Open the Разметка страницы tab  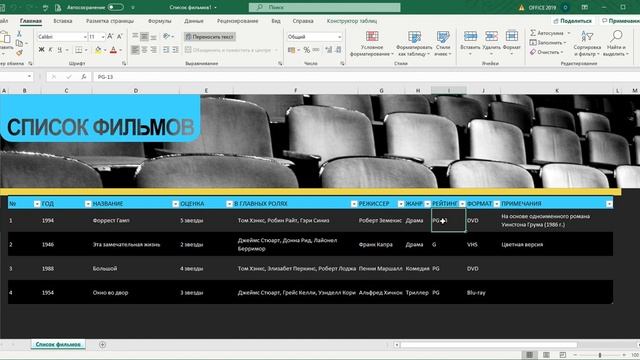[x=110, y=21]
